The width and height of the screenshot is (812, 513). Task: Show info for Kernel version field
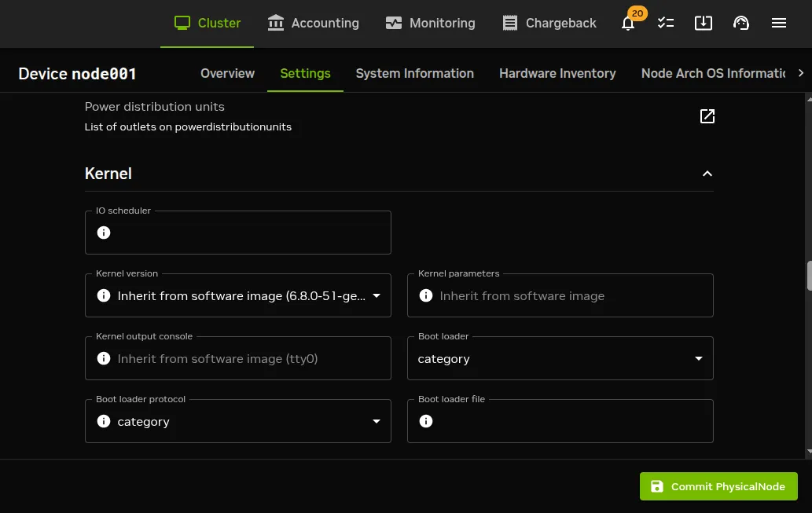point(104,295)
